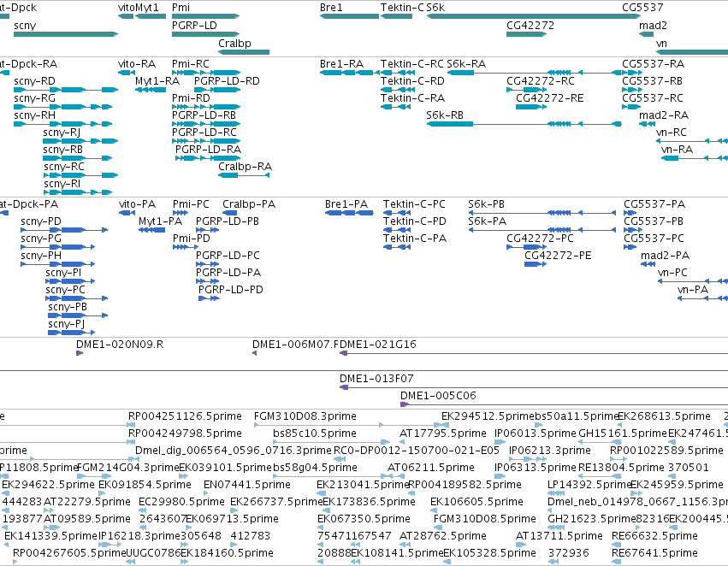Click the vn-PA protein feature
Image resolution: width=728 pixels, height=566 pixels.
click(x=702, y=298)
